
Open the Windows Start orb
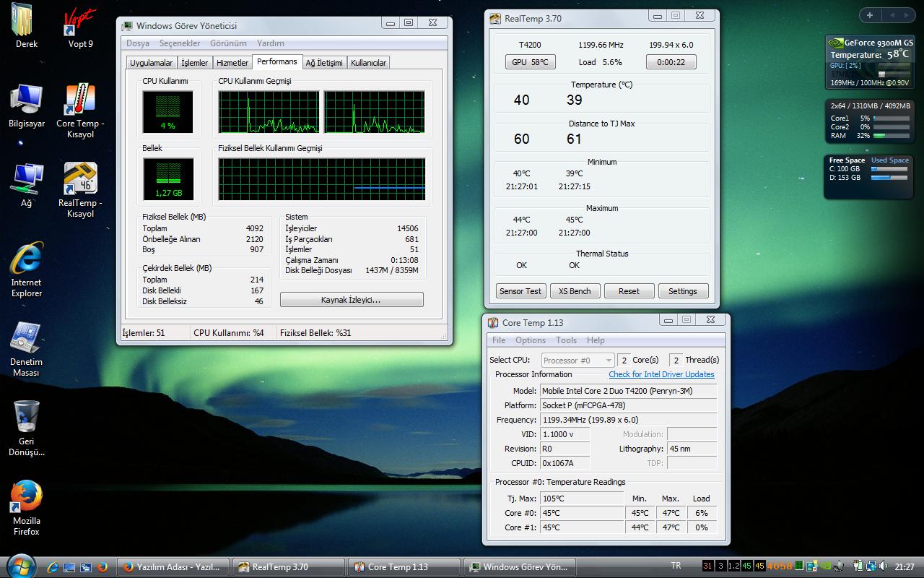(x=20, y=565)
